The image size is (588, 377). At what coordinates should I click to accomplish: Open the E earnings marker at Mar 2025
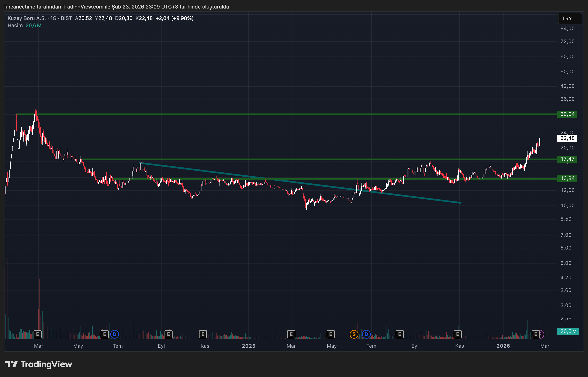(291, 334)
